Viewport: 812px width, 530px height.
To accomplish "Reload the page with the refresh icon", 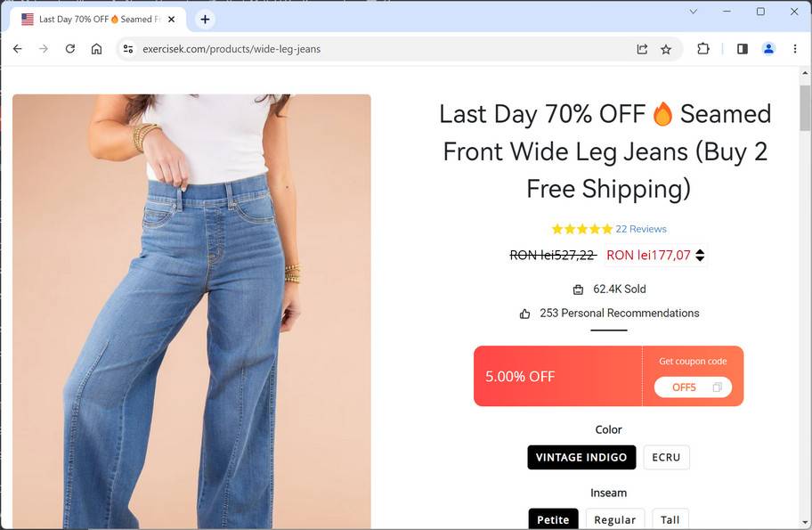I will click(70, 49).
